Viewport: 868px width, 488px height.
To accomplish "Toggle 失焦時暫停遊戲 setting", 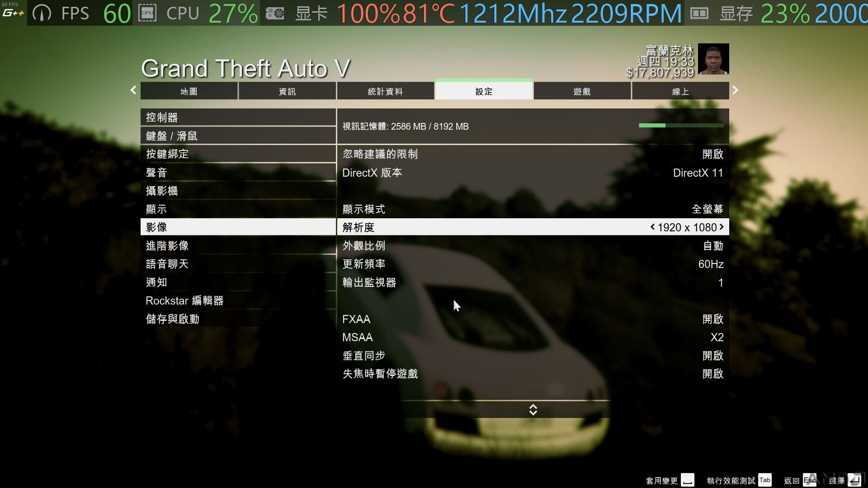I will tap(533, 374).
